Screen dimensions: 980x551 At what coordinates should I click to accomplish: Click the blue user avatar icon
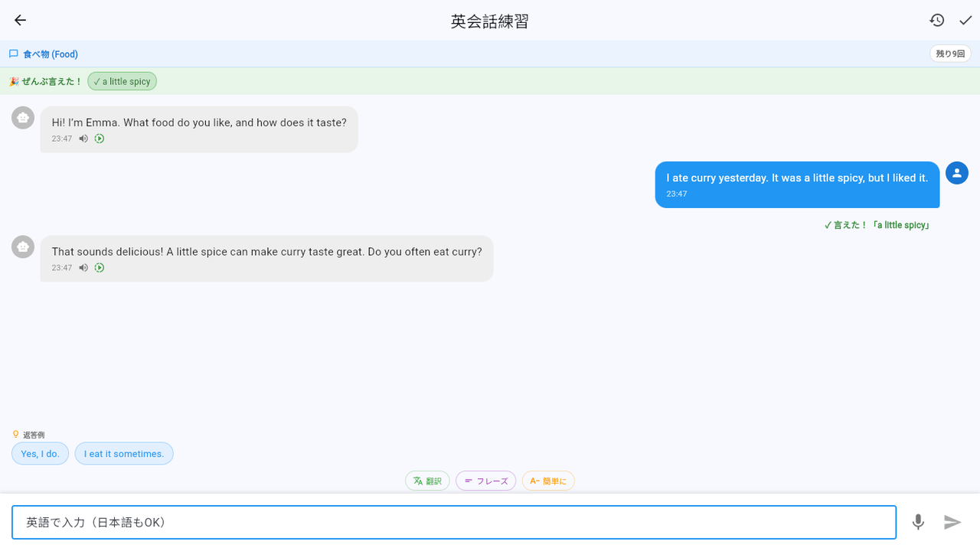point(957,173)
